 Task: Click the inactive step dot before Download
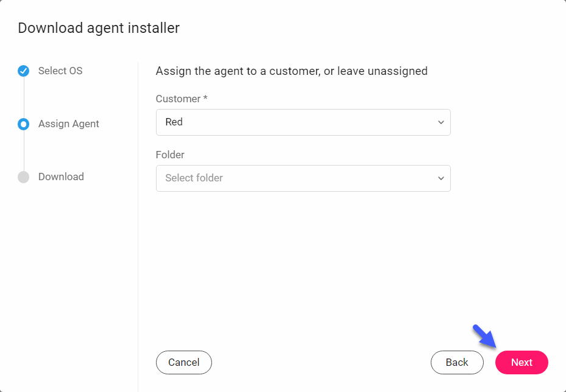click(23, 177)
